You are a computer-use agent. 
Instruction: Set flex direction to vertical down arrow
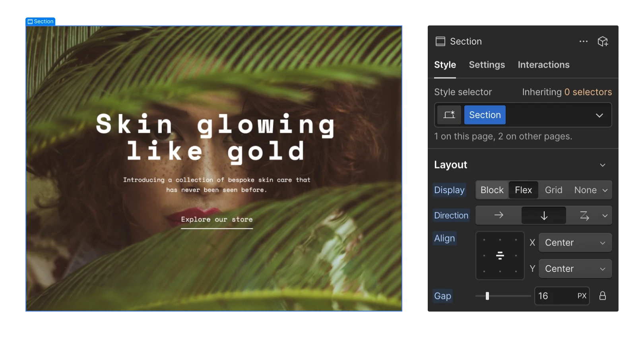tap(543, 215)
